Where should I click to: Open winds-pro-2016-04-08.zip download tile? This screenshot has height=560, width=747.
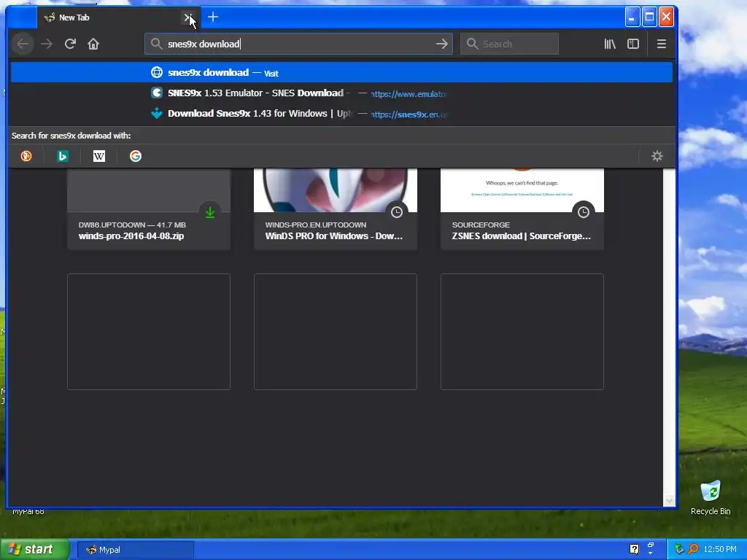tap(149, 209)
